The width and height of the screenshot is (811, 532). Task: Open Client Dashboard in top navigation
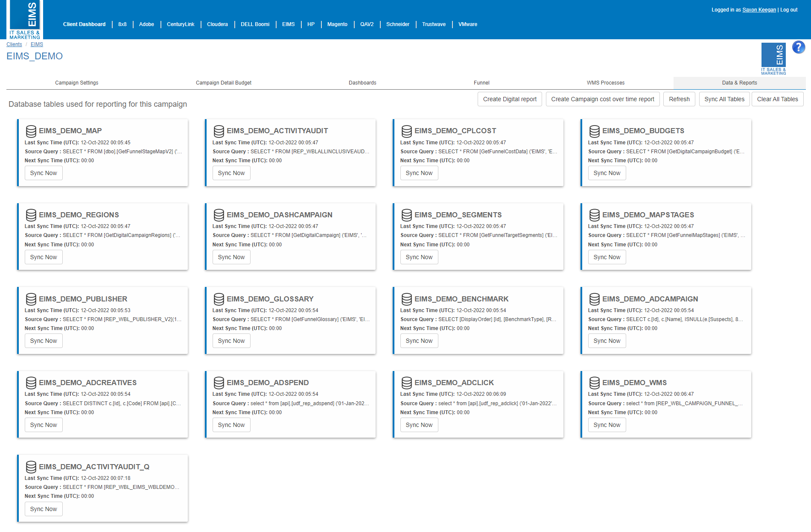[84, 24]
